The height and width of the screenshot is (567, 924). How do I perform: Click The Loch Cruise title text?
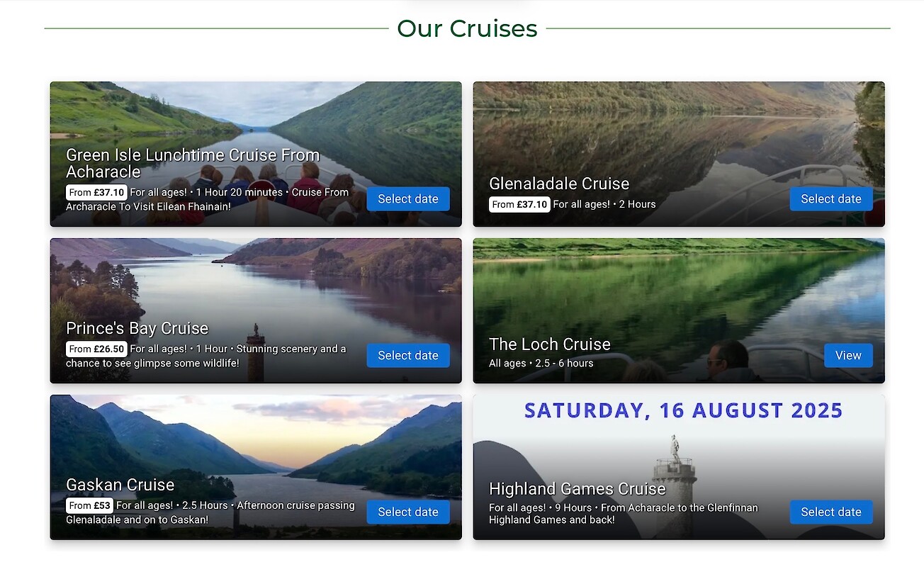point(550,344)
